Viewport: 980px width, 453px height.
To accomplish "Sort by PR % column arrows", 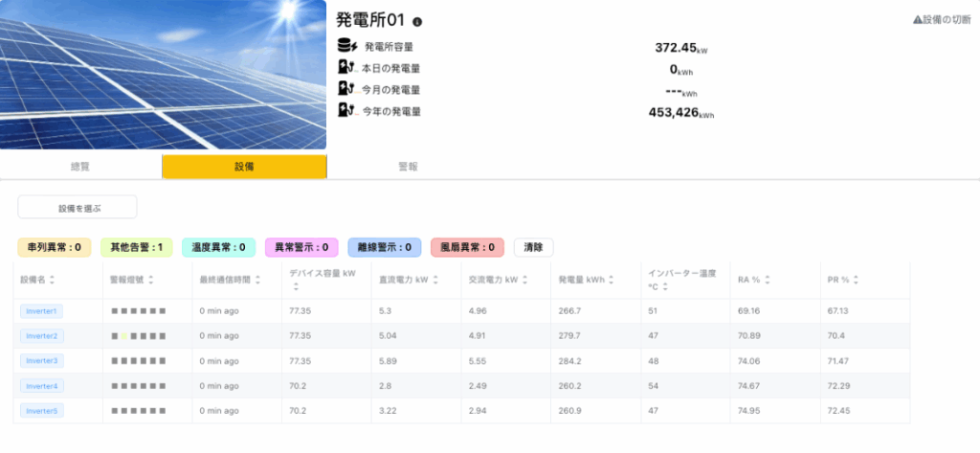I will 857,281.
